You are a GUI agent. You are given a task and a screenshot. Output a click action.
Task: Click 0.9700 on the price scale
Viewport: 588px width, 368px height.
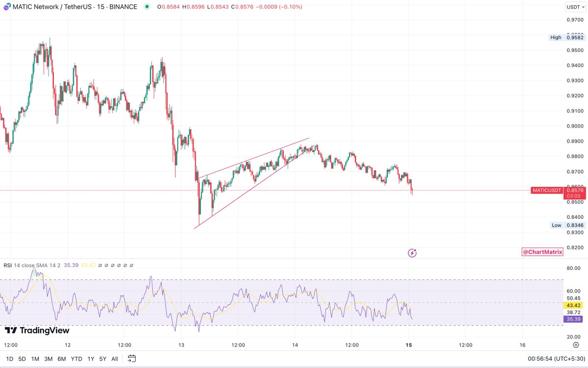[x=575, y=20]
